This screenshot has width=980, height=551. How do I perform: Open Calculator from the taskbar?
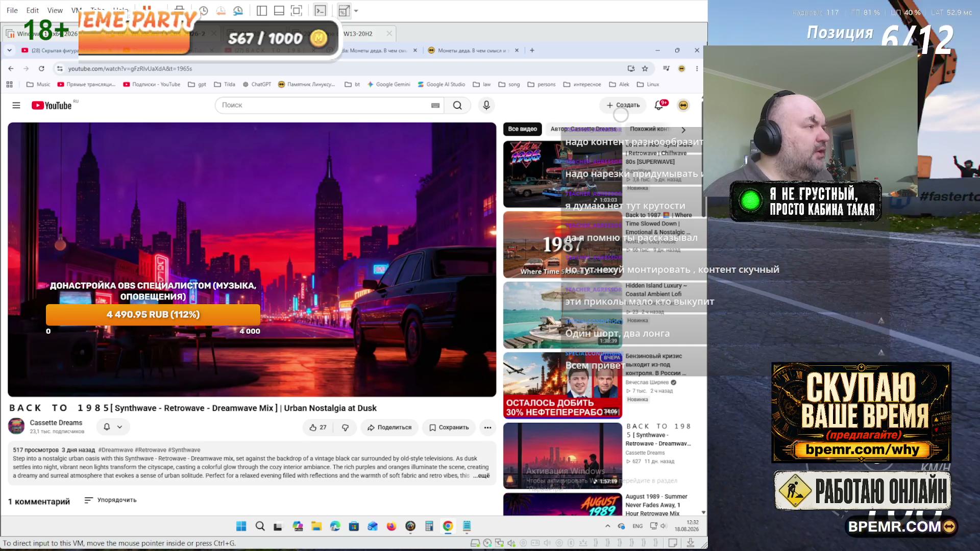coord(429,526)
